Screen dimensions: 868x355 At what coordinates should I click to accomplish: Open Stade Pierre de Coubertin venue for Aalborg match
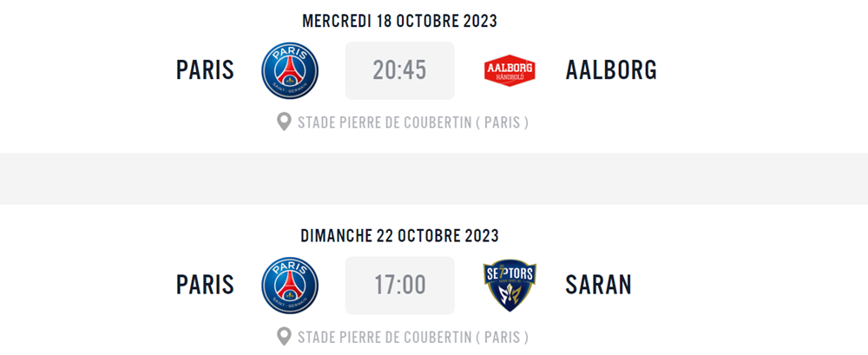click(x=413, y=122)
